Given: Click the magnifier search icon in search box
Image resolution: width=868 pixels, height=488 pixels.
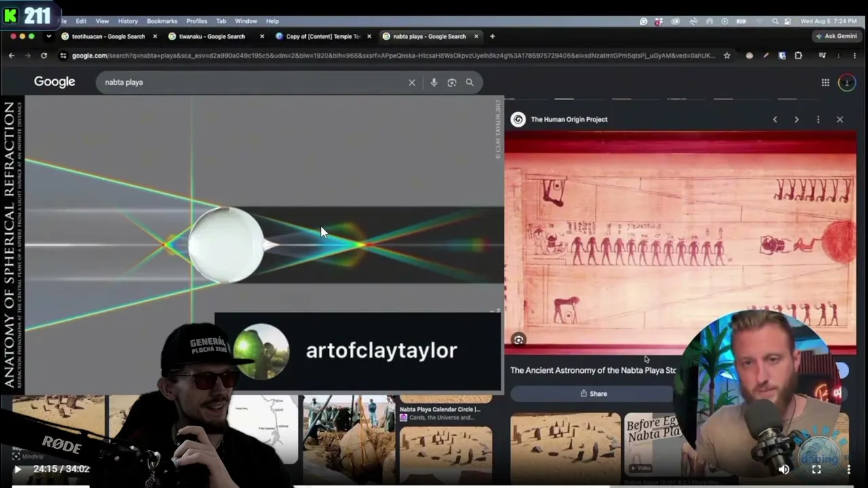Looking at the screenshot, I should (x=469, y=83).
